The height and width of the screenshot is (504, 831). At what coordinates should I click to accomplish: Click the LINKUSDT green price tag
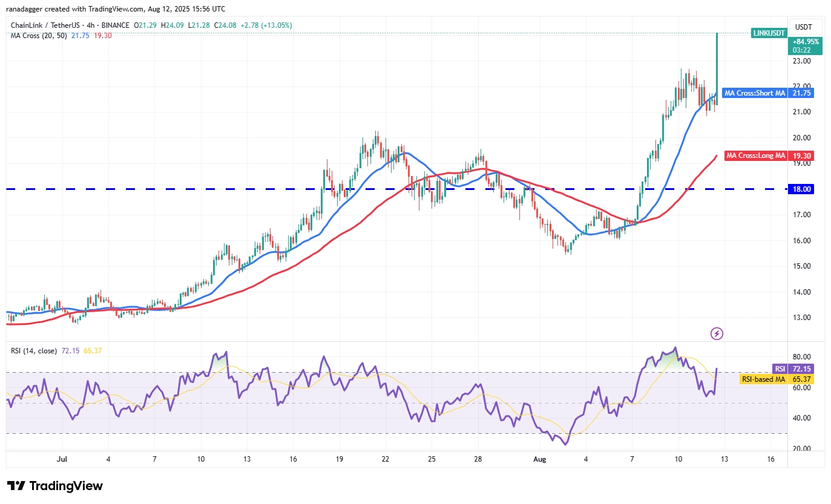coord(768,33)
